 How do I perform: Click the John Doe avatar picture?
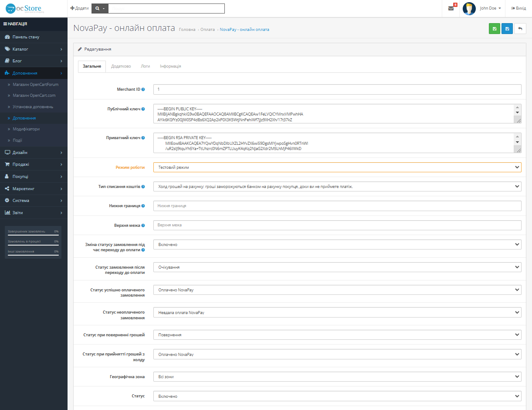pyautogui.click(x=469, y=8)
